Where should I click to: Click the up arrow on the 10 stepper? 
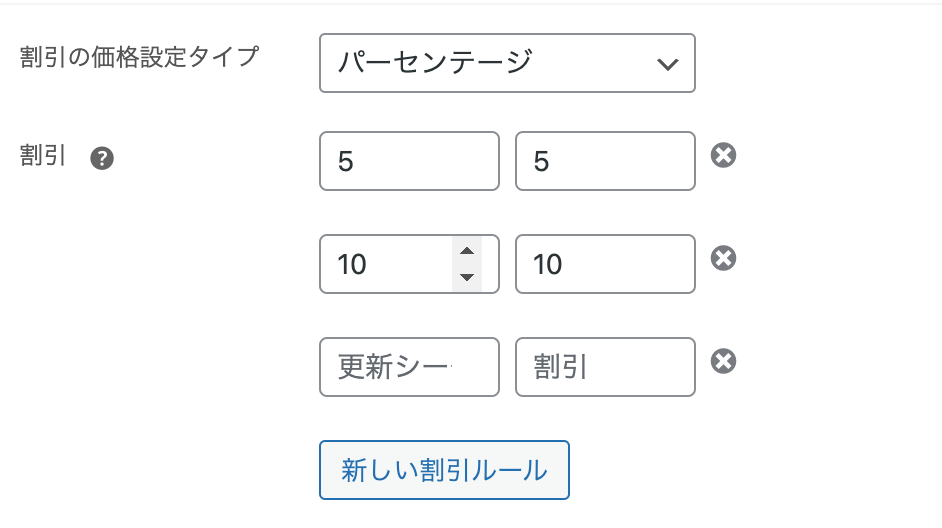[467, 251]
